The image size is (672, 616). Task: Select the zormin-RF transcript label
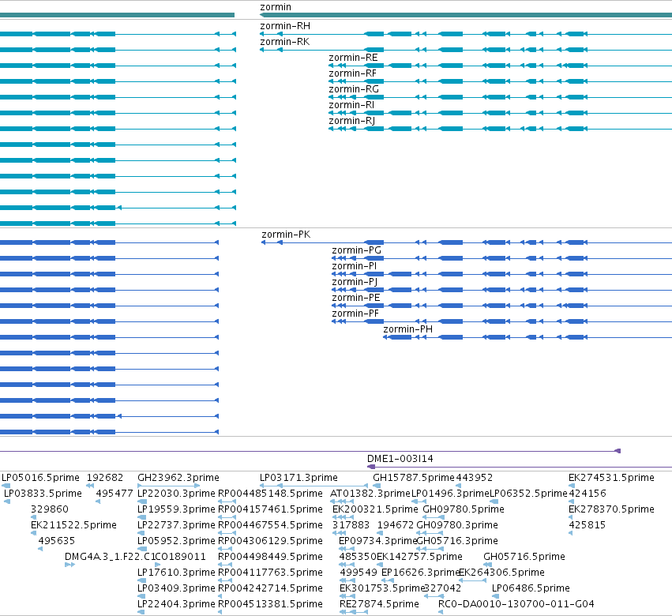pos(352,73)
